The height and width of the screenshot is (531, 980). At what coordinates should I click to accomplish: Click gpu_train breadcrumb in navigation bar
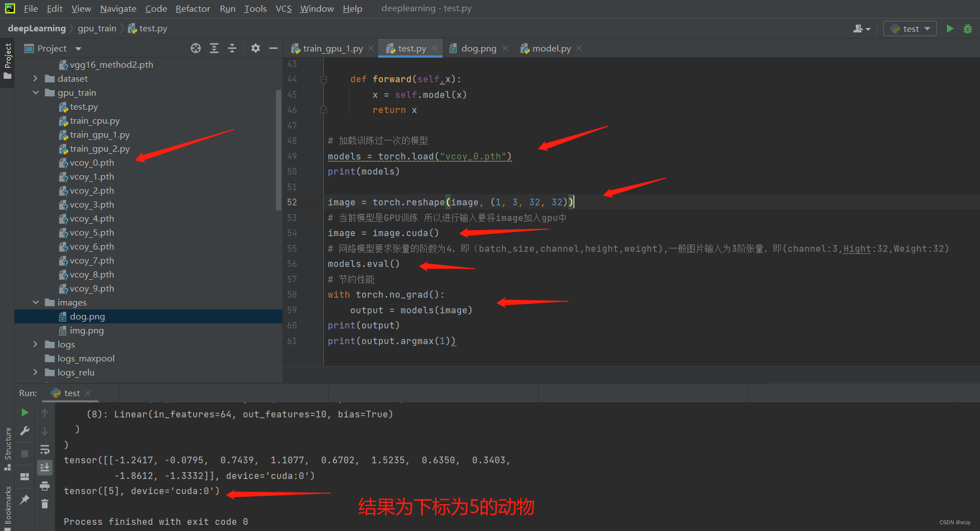coord(97,29)
